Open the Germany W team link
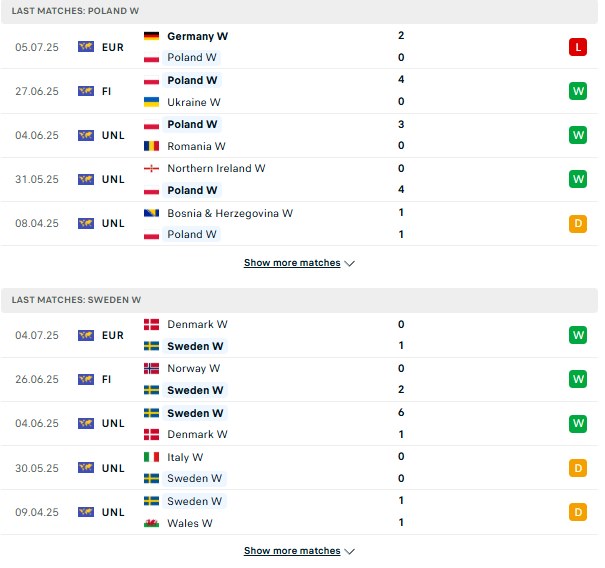 [x=199, y=37]
